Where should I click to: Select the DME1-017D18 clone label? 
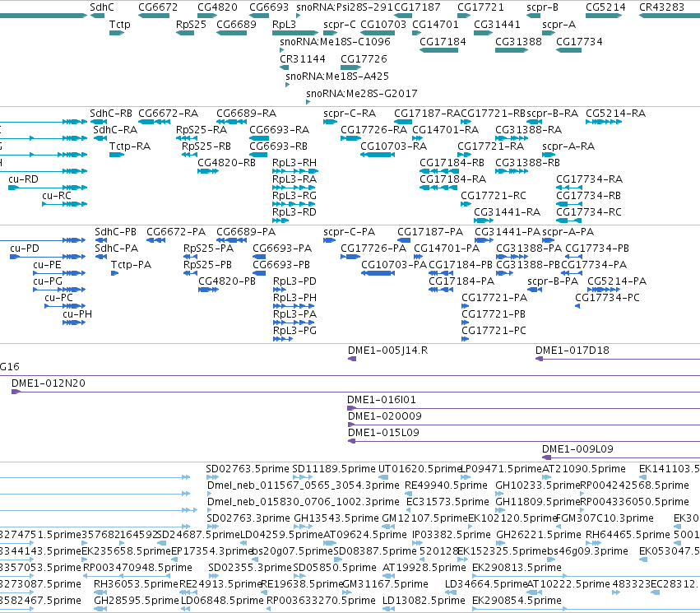573,351
